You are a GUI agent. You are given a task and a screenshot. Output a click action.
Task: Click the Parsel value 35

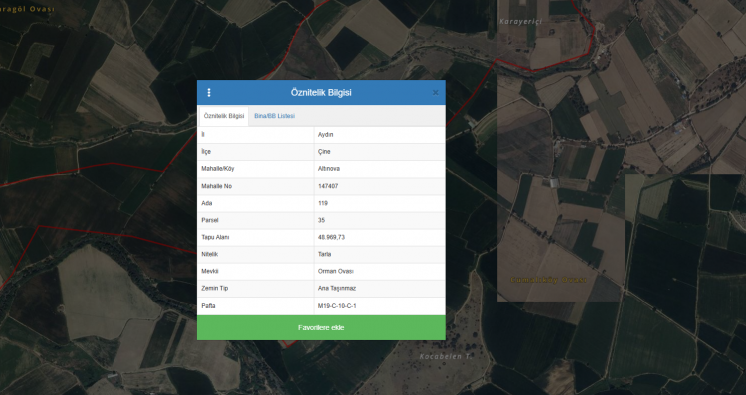click(321, 220)
